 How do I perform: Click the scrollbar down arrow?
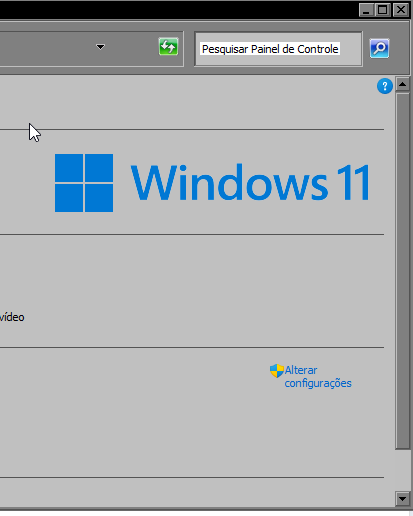pos(403,499)
